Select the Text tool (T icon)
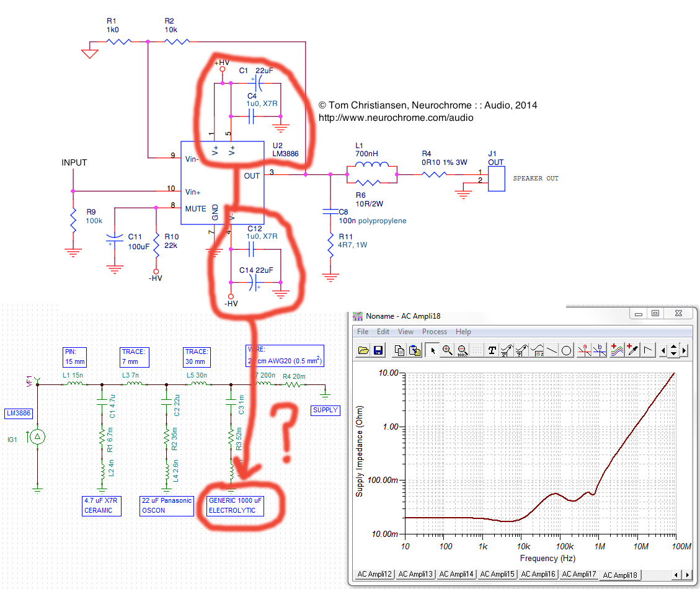 (x=492, y=350)
